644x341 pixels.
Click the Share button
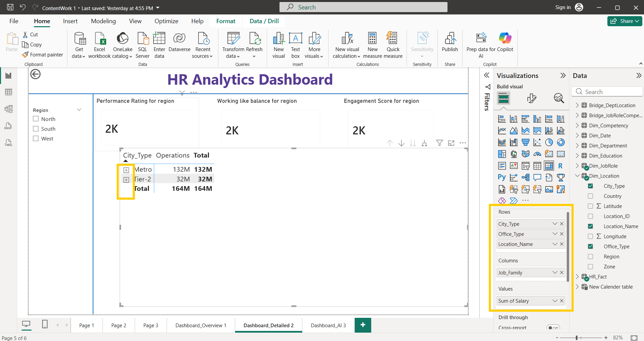click(625, 21)
